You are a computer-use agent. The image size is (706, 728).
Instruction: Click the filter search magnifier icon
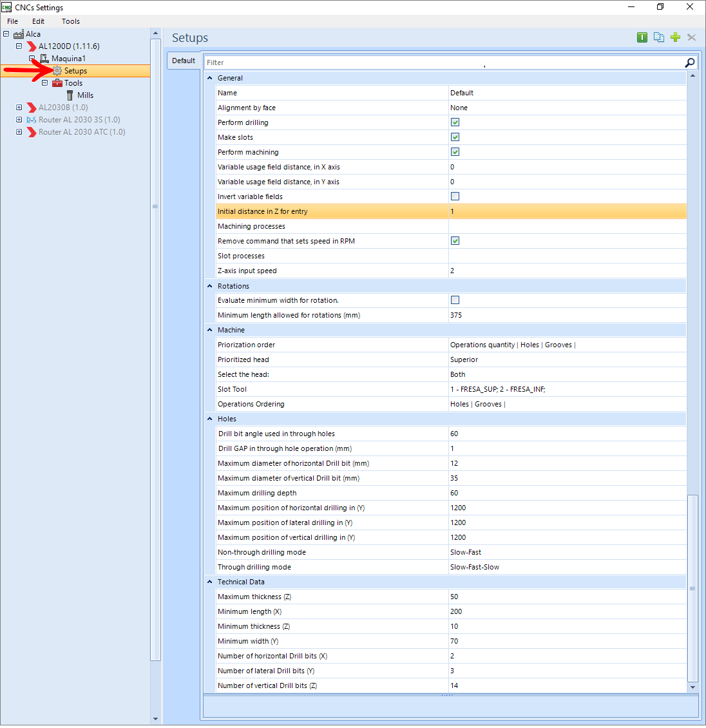pyautogui.click(x=690, y=62)
